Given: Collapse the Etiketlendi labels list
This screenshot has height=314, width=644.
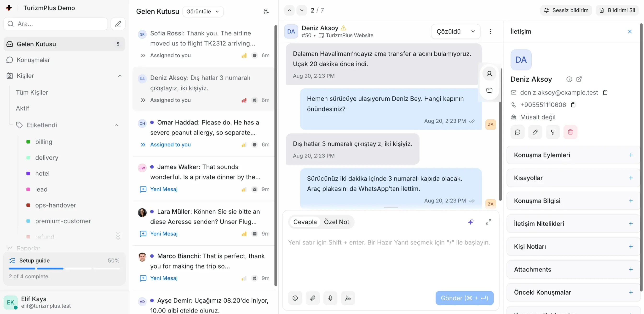Looking at the screenshot, I should pyautogui.click(x=116, y=125).
